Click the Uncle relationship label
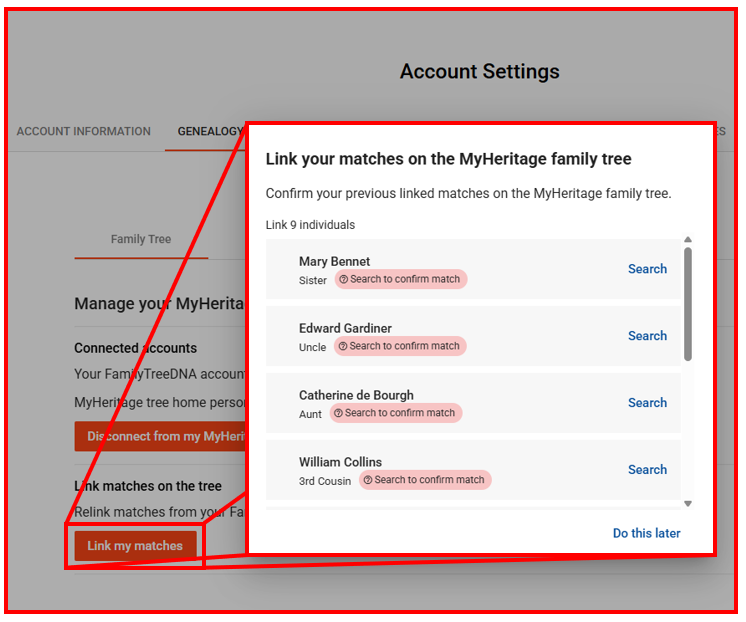This screenshot has height=622, width=746. 313,347
